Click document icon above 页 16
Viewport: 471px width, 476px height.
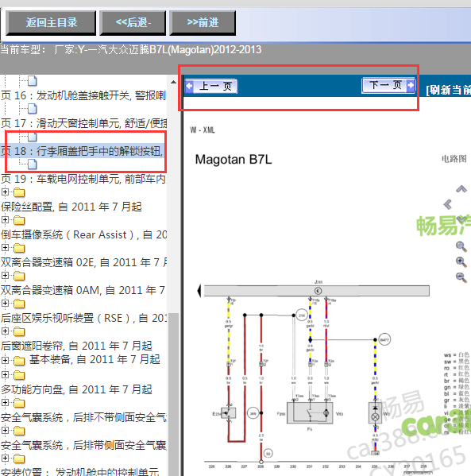(33, 81)
